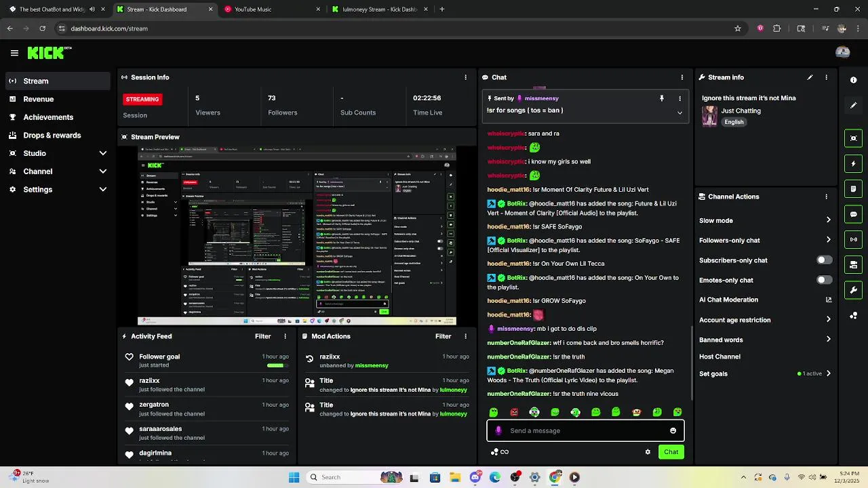Viewport: 868px width, 488px height.
Task: Toggle Subscribers-only chat
Action: (824, 260)
